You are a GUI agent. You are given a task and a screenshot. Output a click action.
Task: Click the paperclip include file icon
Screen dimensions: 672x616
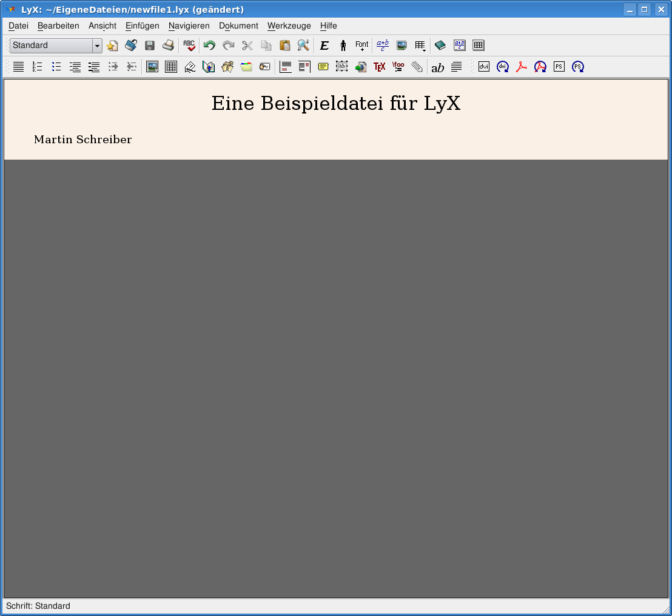point(417,67)
